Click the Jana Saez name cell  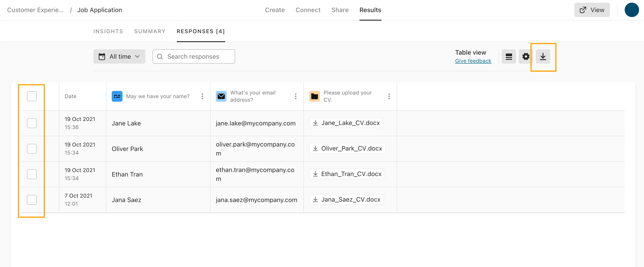point(158,200)
